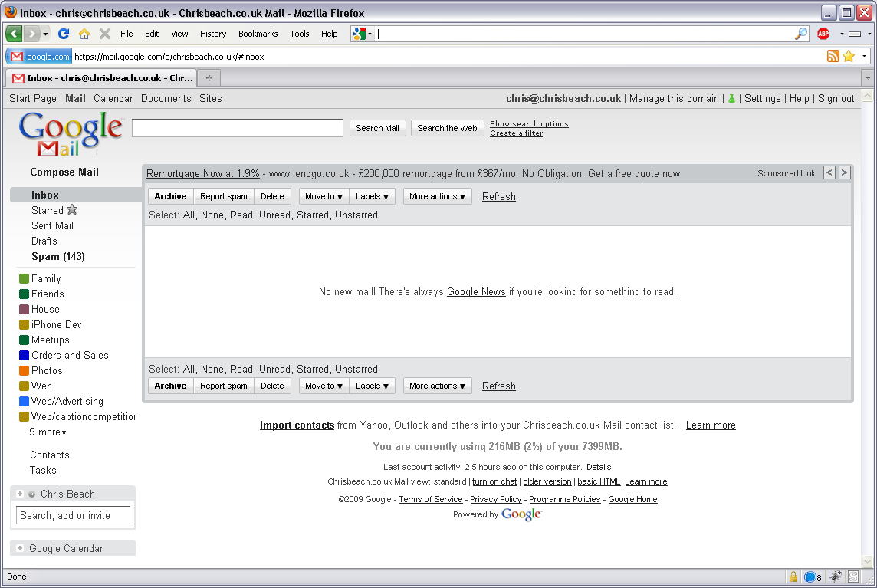Open the Google News link
Screen dimensions: 877x588
click(x=476, y=291)
